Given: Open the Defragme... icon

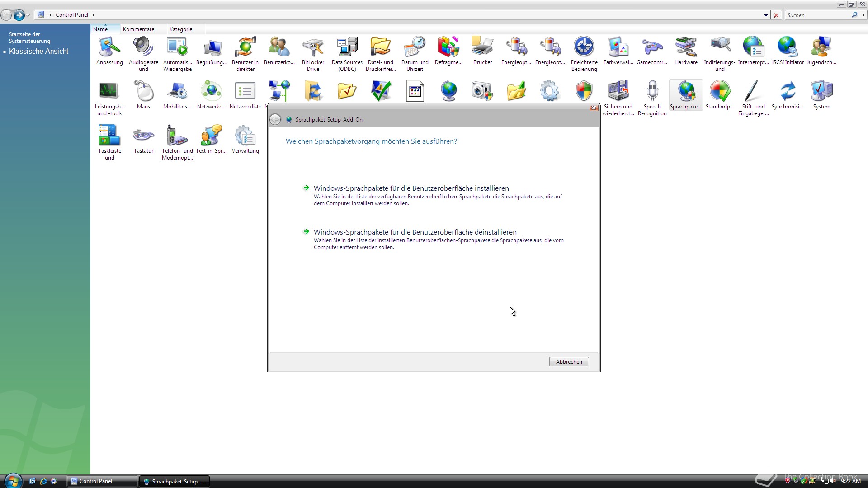Looking at the screenshot, I should click(x=448, y=51).
